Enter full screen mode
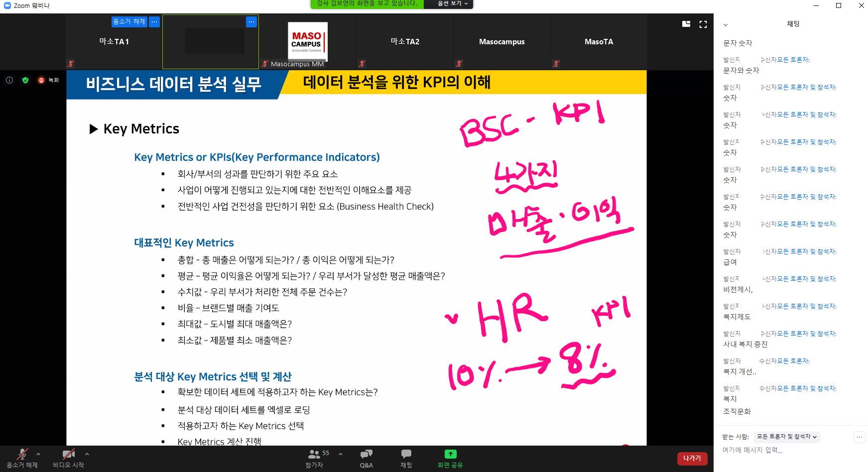 pyautogui.click(x=703, y=24)
